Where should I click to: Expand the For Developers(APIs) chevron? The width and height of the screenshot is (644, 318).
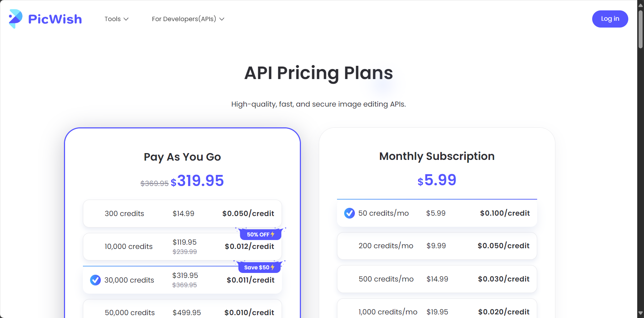[222, 19]
